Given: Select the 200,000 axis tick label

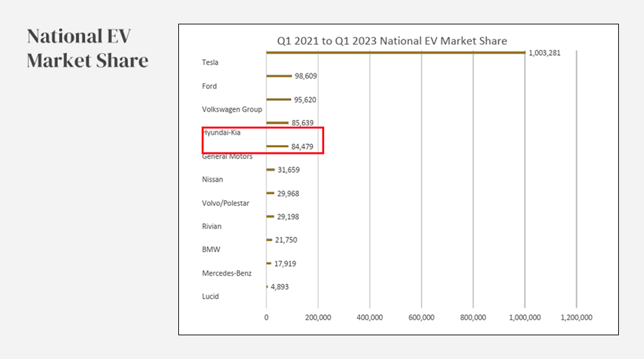Looking at the screenshot, I should pos(318,318).
